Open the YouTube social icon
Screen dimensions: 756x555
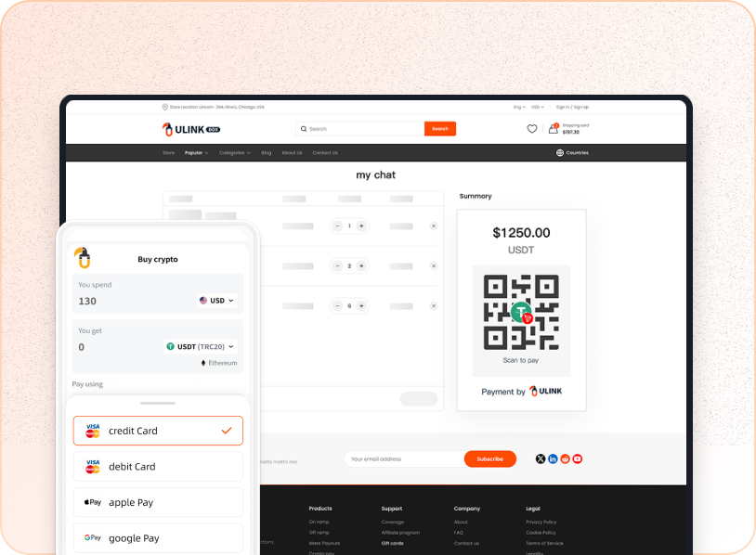point(578,458)
